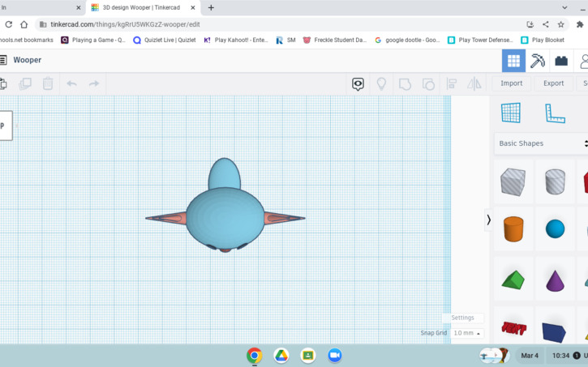Click the Align tool icon
This screenshot has width=588, height=367.
coord(452,83)
